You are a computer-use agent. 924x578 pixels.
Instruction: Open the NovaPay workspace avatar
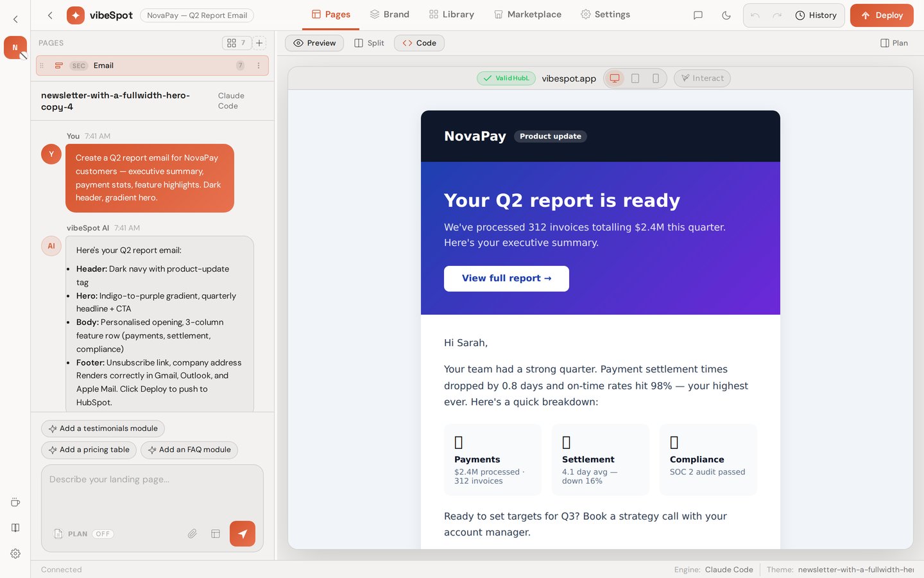[x=15, y=48]
